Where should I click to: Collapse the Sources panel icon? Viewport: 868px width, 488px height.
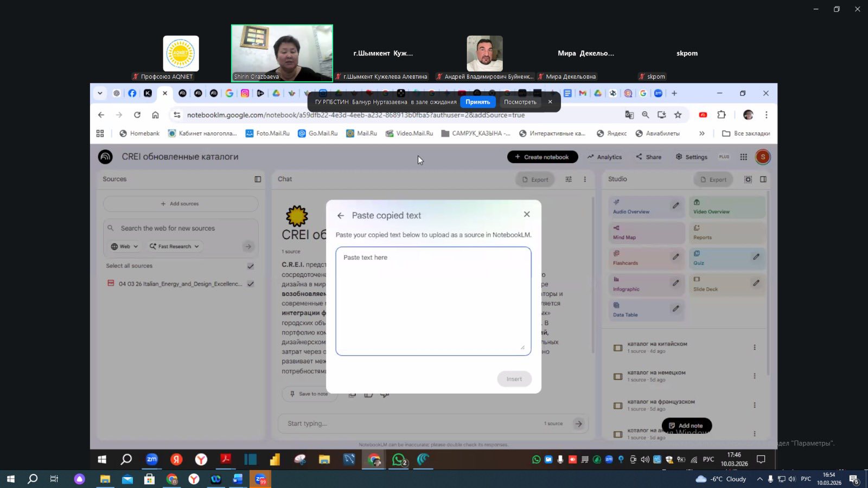pyautogui.click(x=258, y=179)
